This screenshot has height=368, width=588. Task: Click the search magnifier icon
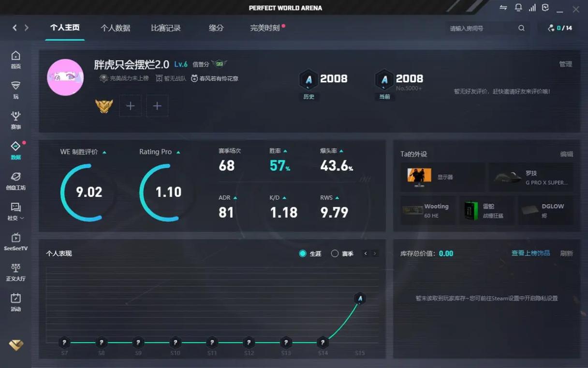point(521,28)
